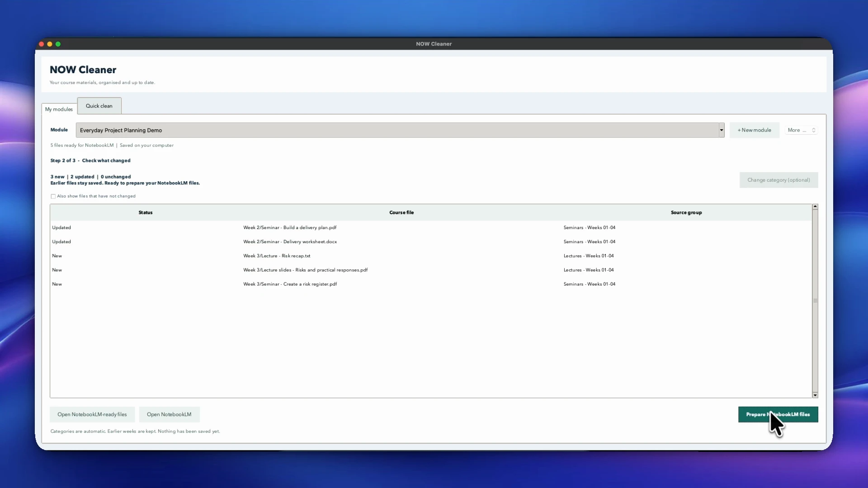Click Open NotebookLM-ready files button

92,414
